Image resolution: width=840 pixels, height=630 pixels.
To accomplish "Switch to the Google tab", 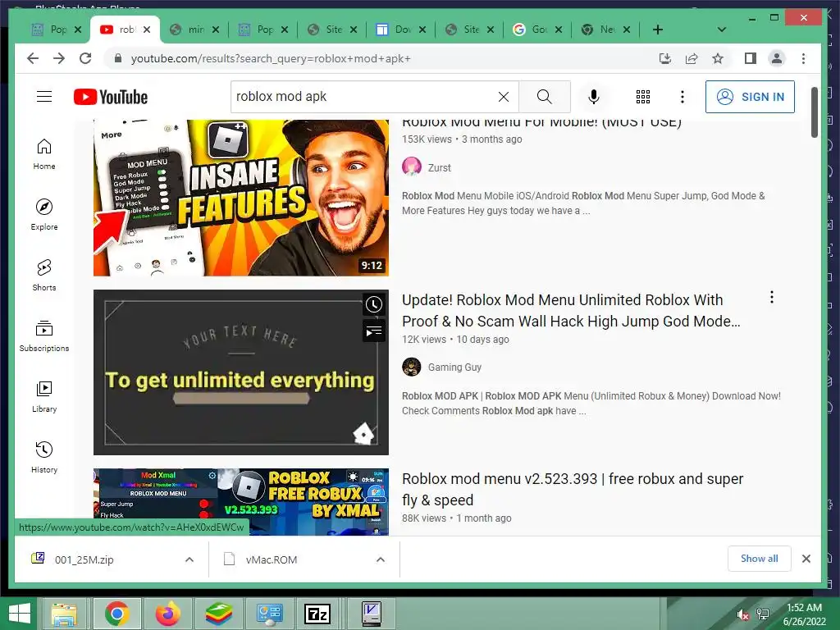I will click(532, 30).
